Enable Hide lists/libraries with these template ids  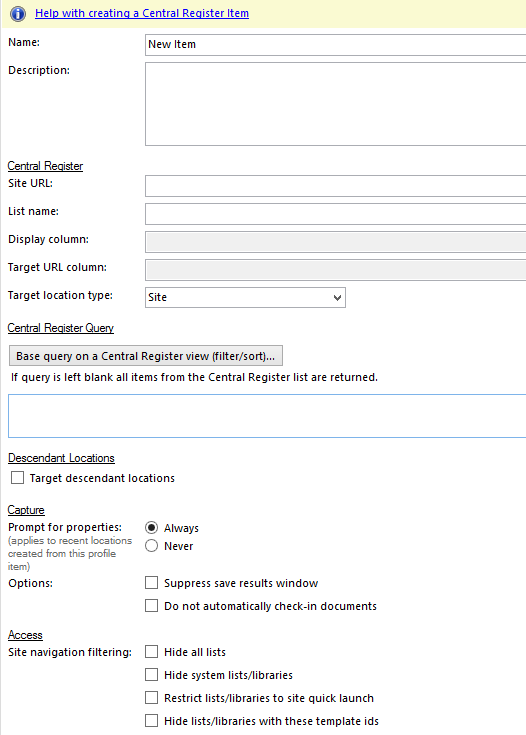pyautogui.click(x=151, y=720)
